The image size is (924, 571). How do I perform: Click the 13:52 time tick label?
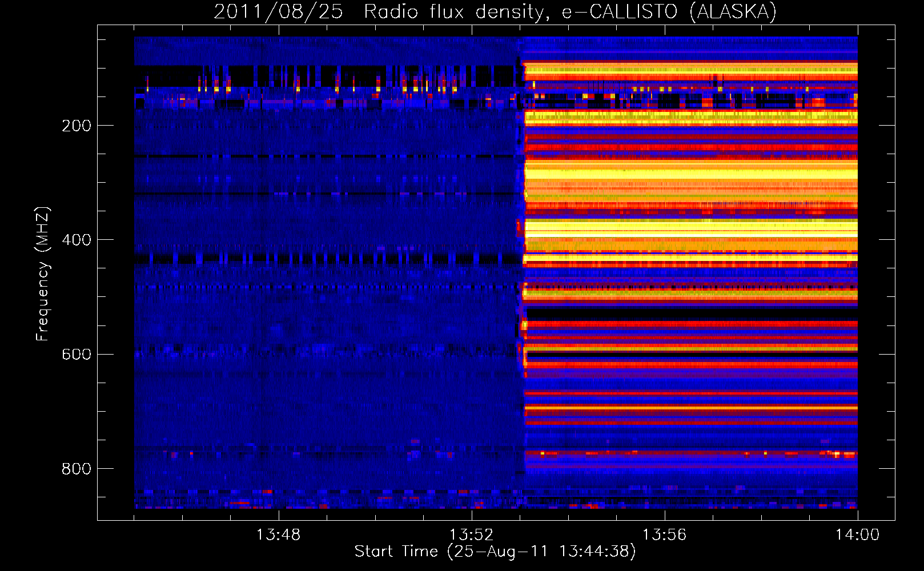(x=471, y=534)
